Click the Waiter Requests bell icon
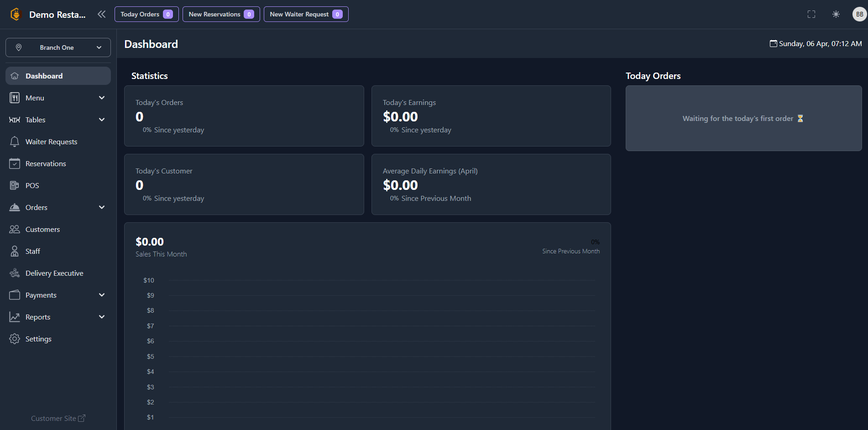The height and width of the screenshot is (430, 868). 15,142
